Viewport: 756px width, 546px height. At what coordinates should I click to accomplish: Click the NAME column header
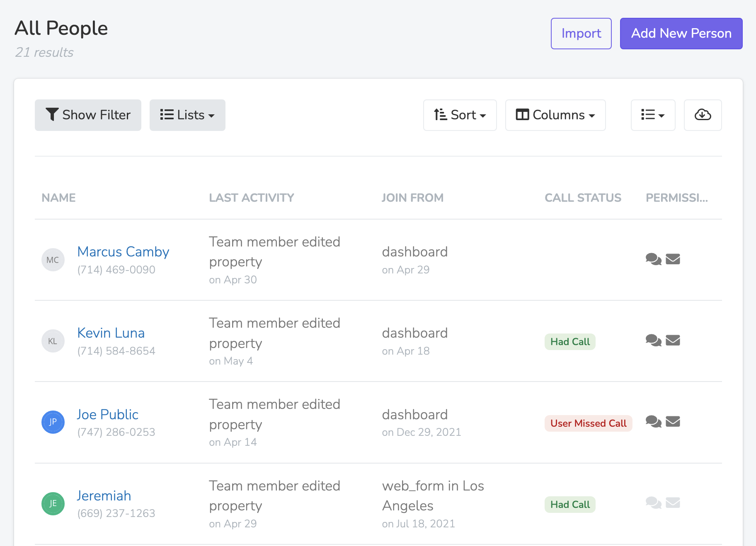(58, 198)
